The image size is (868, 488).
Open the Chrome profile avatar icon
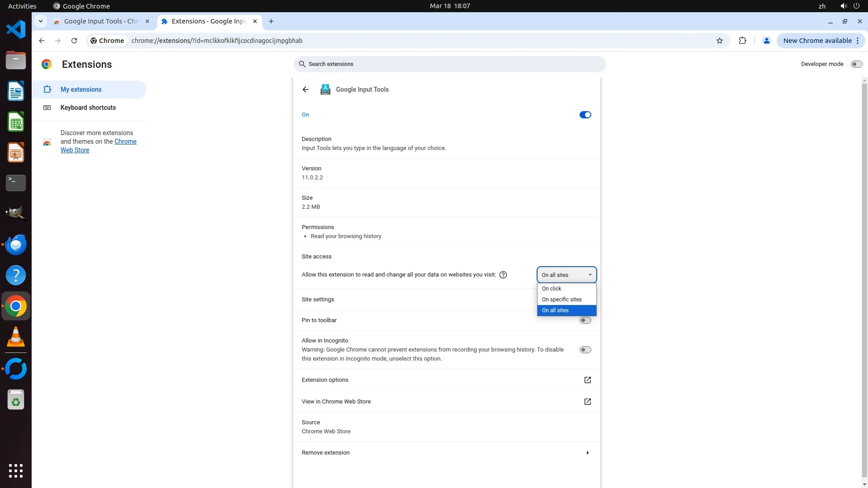coord(766,41)
